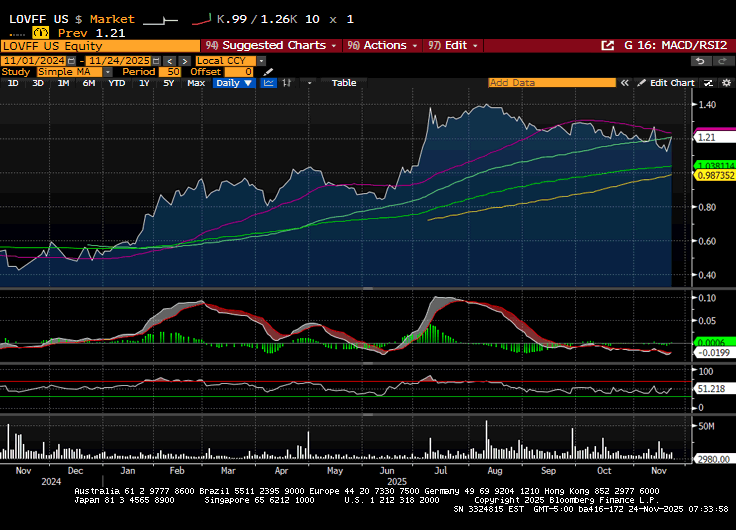Open chart settings gear icon
The image size is (736, 530).
(x=726, y=83)
